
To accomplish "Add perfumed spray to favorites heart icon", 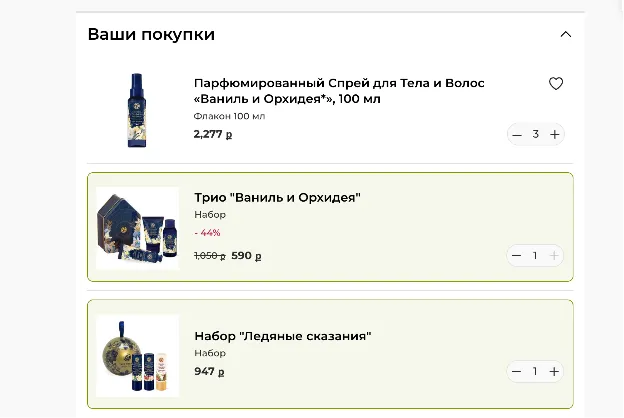I will click(556, 84).
